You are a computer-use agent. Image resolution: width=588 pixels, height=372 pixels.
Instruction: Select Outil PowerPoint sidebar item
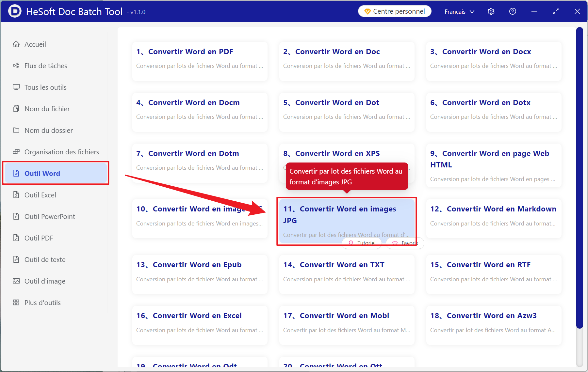(56, 216)
